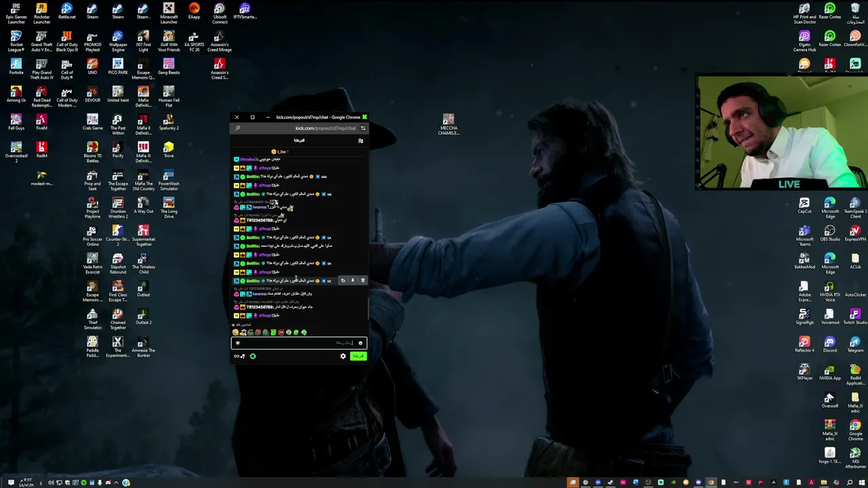Select the RedM desktop icon
Screen dimensions: 868x488
[x=41, y=150]
